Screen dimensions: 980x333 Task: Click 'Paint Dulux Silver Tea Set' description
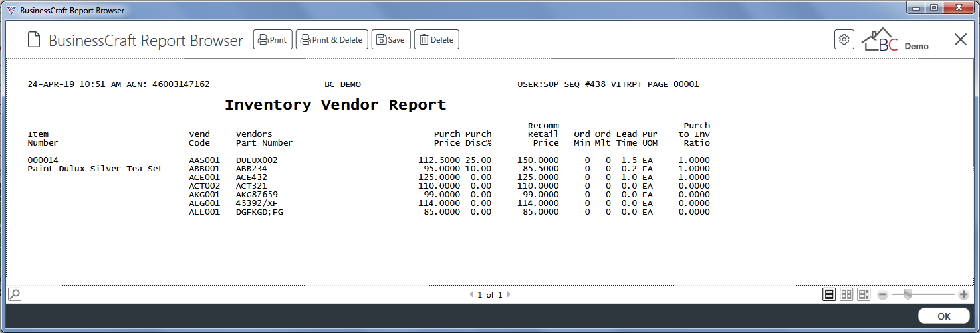coord(95,169)
